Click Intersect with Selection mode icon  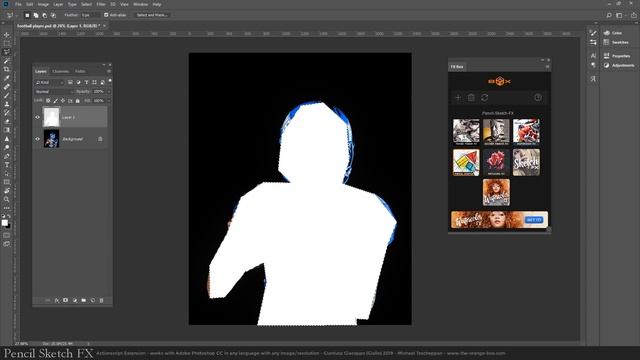53,15
